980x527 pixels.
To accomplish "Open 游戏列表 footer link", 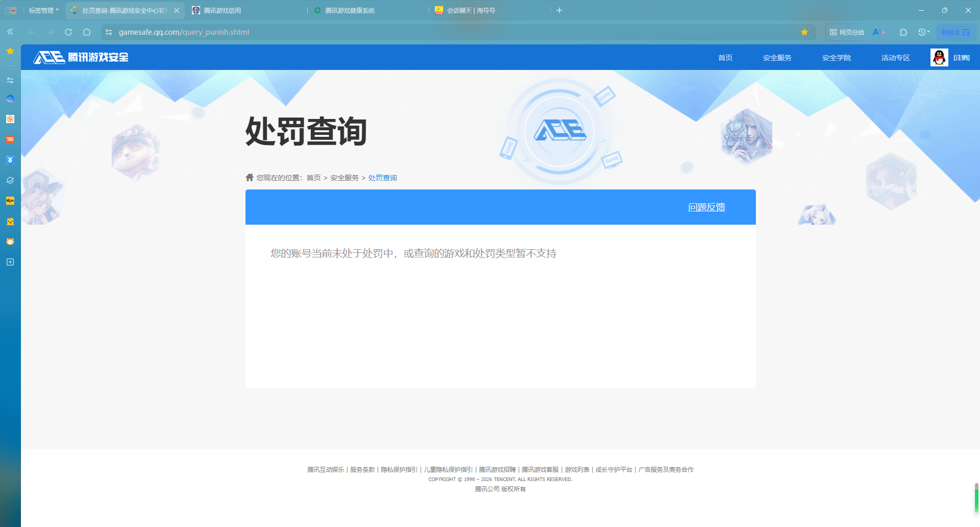I will click(x=577, y=469).
